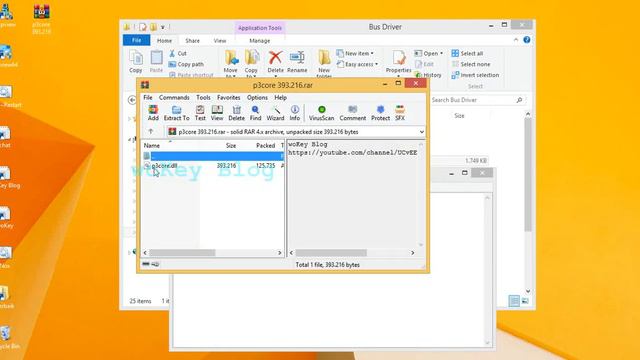This screenshot has width=640, height=360.
Task: Click the Find icon in WinRAR
Action: 256,113
